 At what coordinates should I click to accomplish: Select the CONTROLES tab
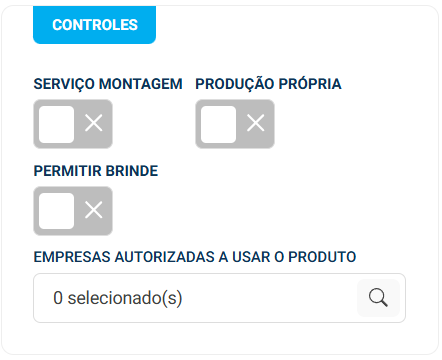[x=94, y=25]
